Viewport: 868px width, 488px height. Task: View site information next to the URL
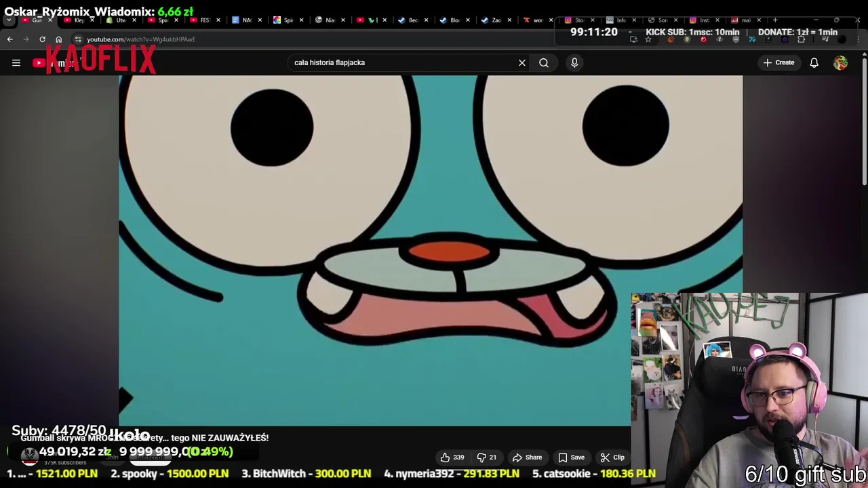pyautogui.click(x=78, y=39)
